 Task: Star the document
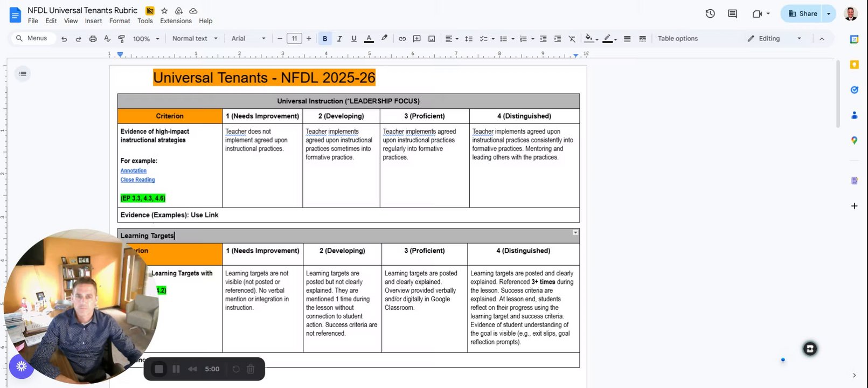[164, 11]
